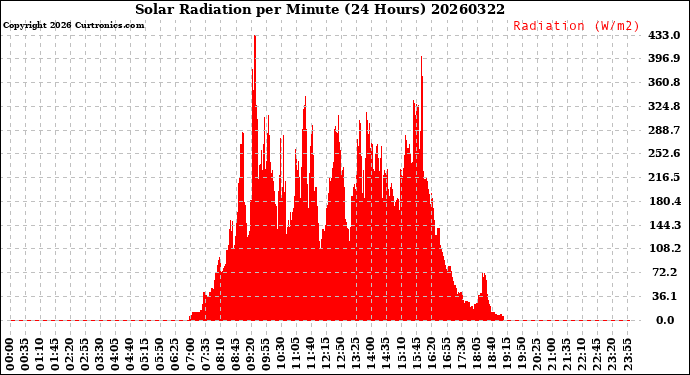The height and width of the screenshot is (375, 690).
Task: Click the small evening radiation bump near 18:20
Action: coord(484,295)
